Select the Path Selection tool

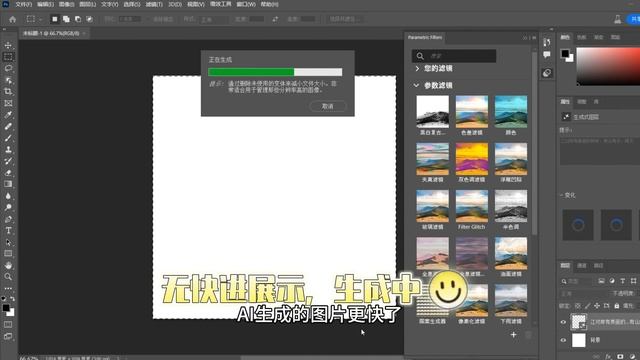[x=8, y=242]
